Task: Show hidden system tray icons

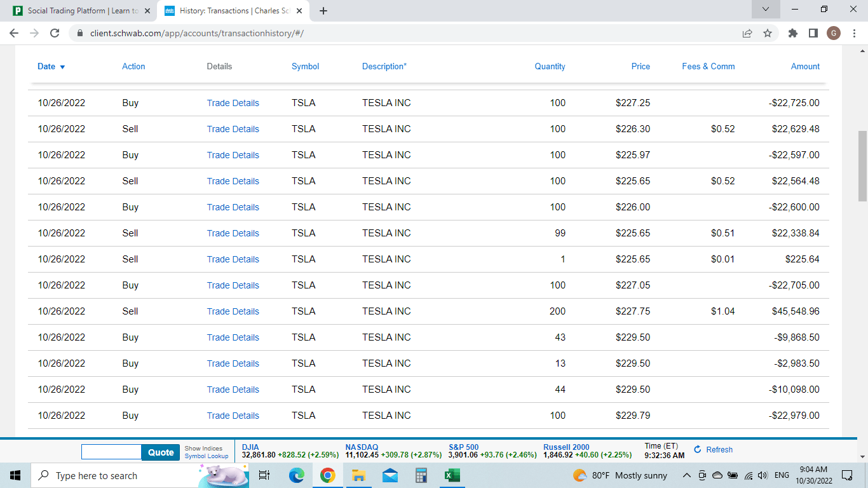Action: coord(686,475)
